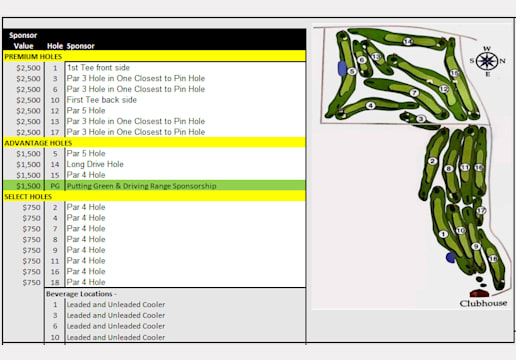Select hole 17 marker on the course map
Viewport: 516px width, 360px height.
tap(481, 211)
